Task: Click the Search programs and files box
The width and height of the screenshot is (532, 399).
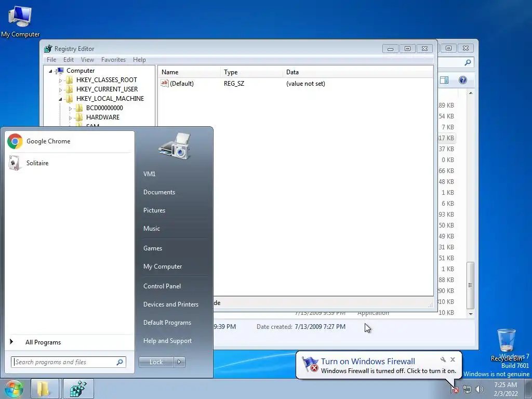Action: point(68,362)
